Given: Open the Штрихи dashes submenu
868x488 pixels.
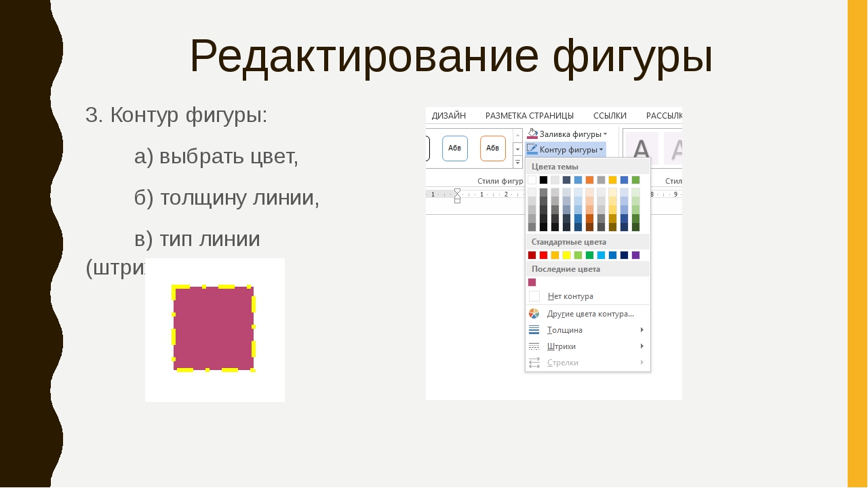Looking at the screenshot, I should (x=588, y=346).
